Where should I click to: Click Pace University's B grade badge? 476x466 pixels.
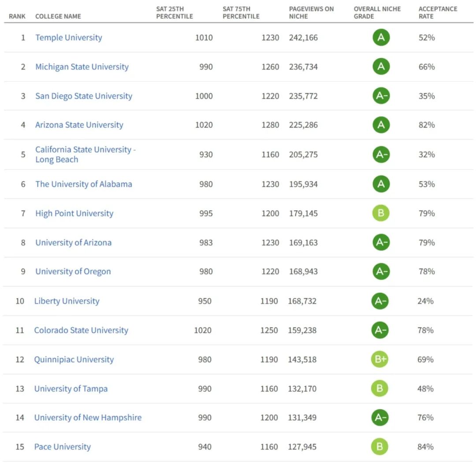(x=380, y=447)
